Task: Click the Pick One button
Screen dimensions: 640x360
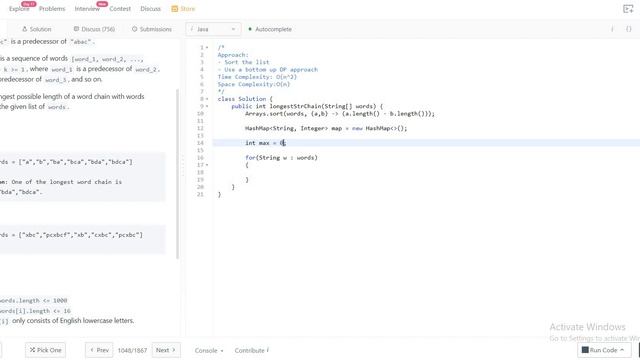Action: click(45, 350)
